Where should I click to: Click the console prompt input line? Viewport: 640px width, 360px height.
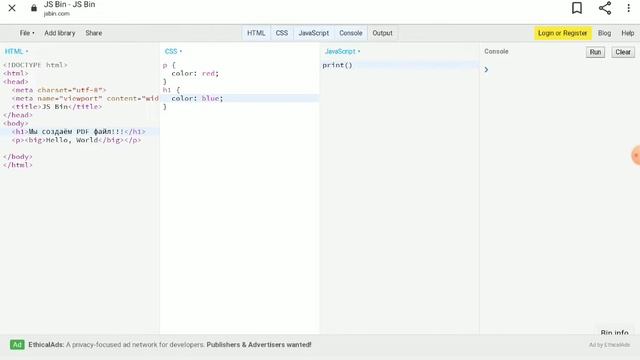(x=559, y=69)
